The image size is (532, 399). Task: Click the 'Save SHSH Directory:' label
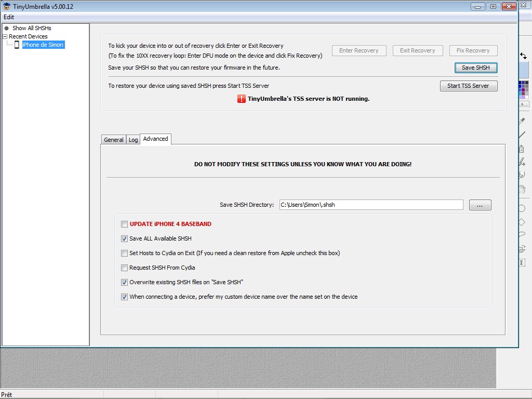pyautogui.click(x=247, y=205)
